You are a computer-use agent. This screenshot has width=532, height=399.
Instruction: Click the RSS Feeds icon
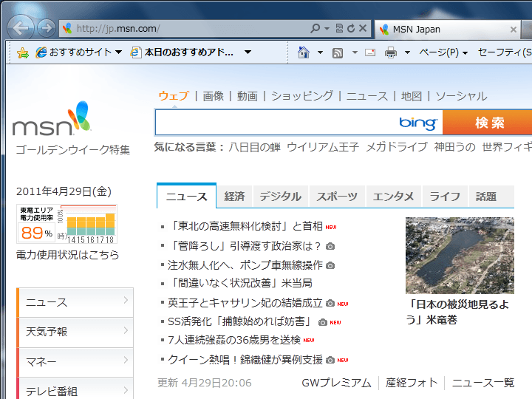(338, 53)
